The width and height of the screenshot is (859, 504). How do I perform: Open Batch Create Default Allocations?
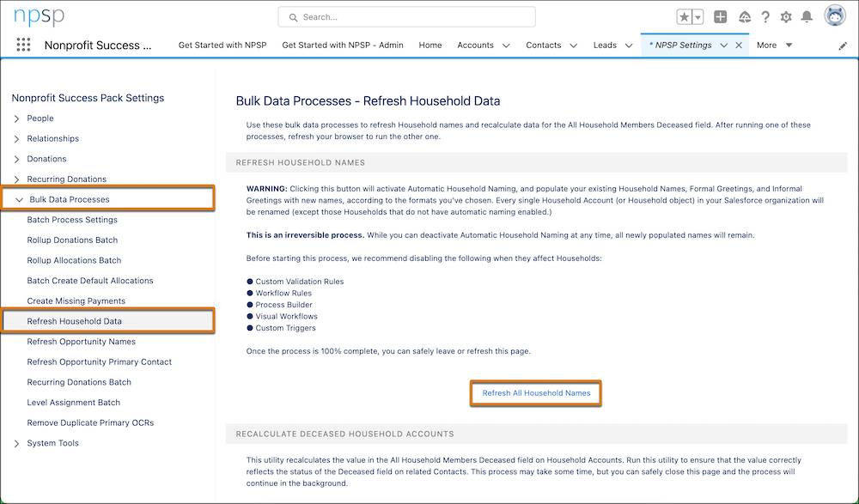90,281
